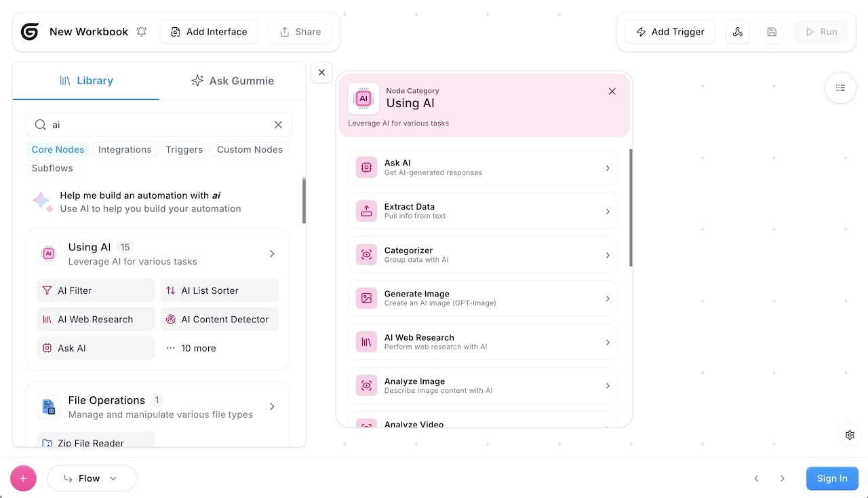Viewport: 868px width, 498px height.
Task: Click the Generate Image node icon
Action: 366,298
